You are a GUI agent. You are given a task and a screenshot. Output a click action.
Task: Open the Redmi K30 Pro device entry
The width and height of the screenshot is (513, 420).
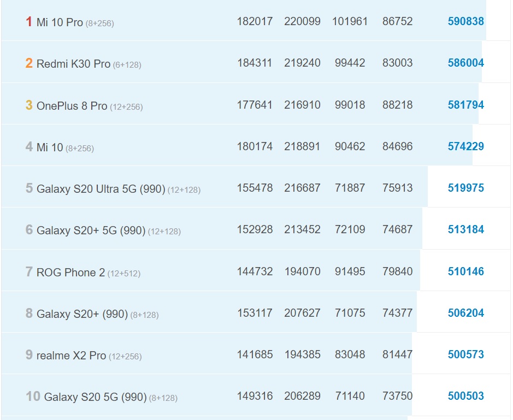coord(73,64)
